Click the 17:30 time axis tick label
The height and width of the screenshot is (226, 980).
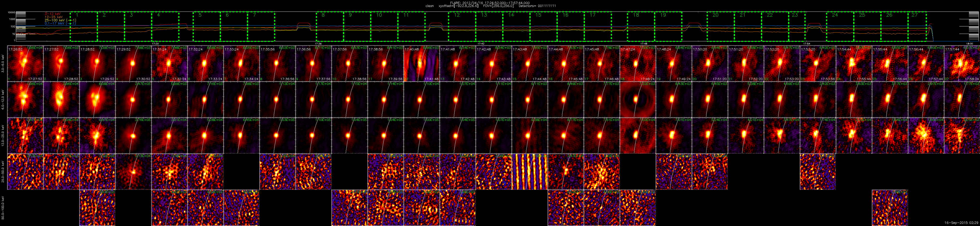pos(155,44)
